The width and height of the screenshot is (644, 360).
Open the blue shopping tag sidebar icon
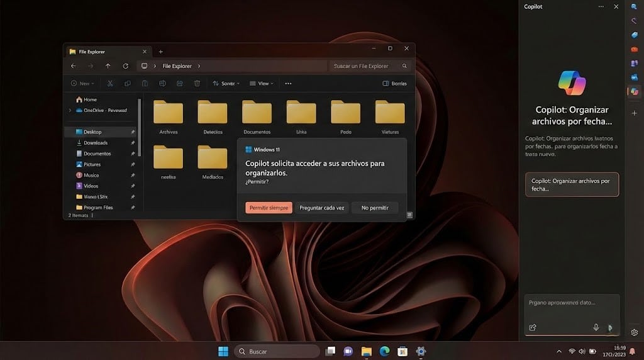(634, 35)
